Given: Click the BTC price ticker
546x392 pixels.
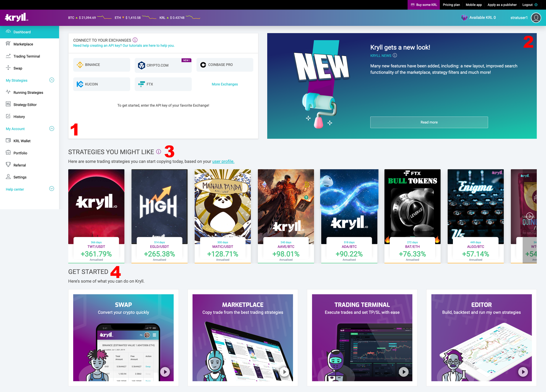Looking at the screenshot, I should (x=90, y=18).
